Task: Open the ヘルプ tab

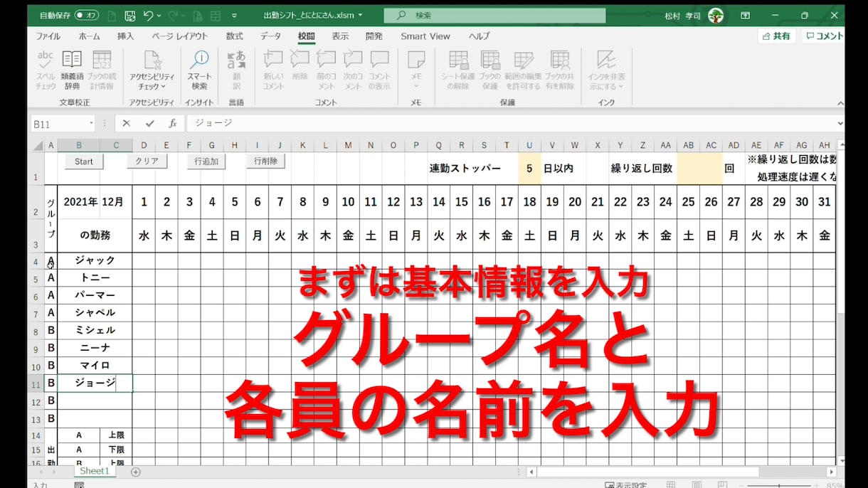Action: pyautogui.click(x=479, y=36)
